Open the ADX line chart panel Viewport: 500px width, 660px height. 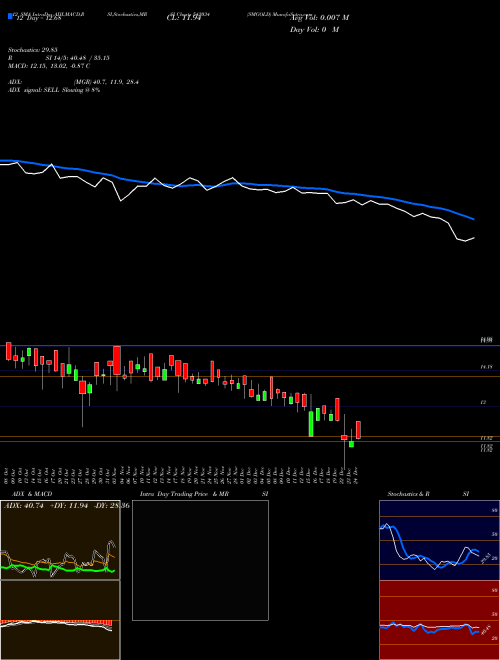tap(60, 540)
